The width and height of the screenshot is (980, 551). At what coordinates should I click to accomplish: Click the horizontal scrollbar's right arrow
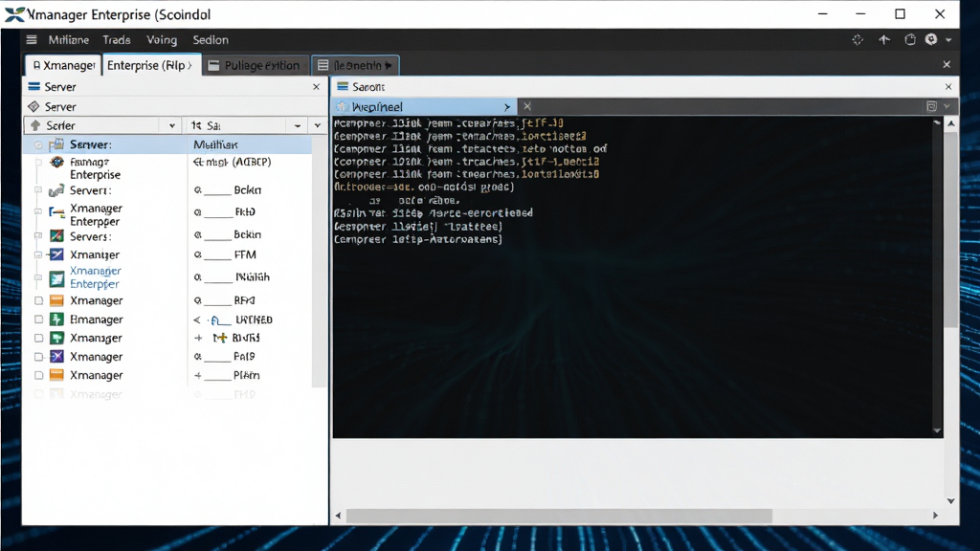(x=936, y=516)
